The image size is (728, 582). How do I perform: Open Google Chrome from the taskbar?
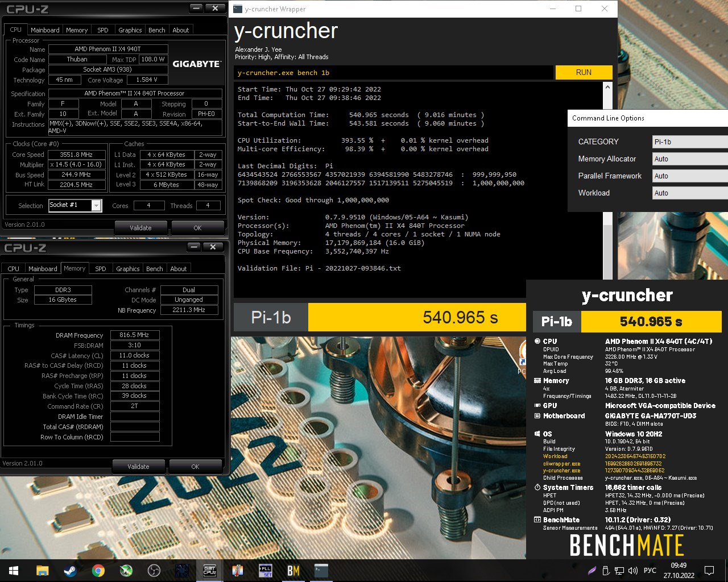(x=98, y=571)
